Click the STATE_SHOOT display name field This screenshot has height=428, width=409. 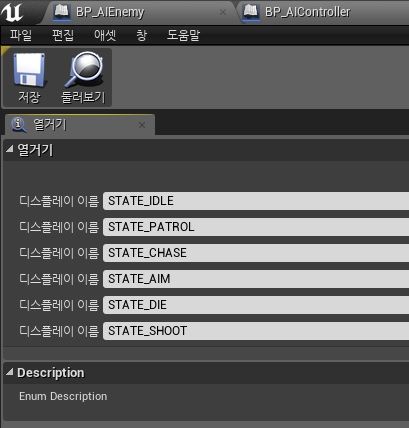coord(256,331)
